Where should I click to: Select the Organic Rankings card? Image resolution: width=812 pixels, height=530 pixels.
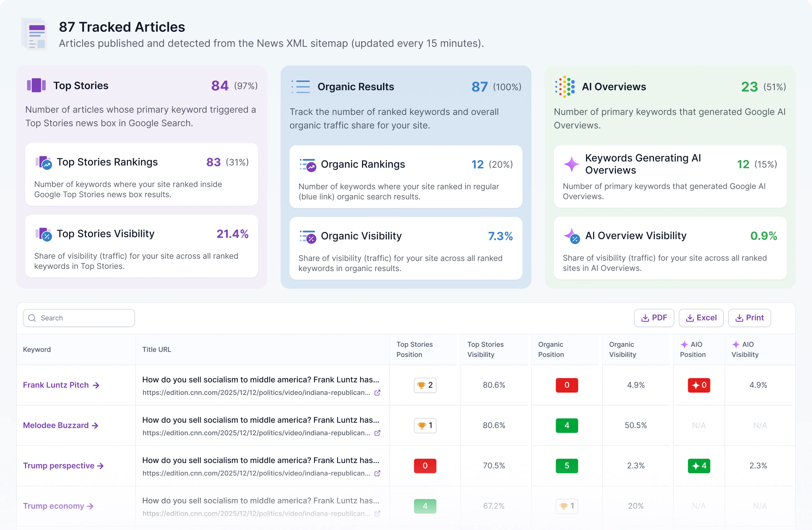coord(406,177)
